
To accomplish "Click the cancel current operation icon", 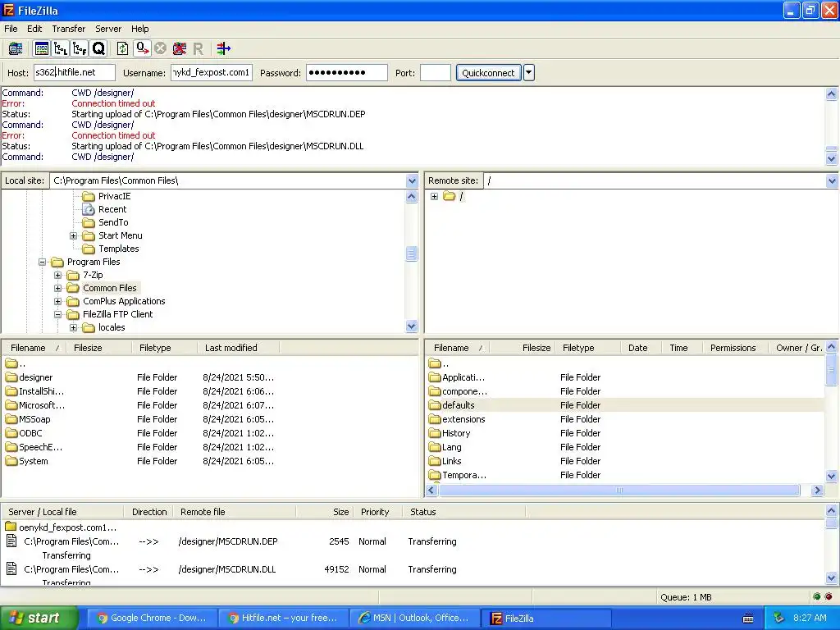I will pyautogui.click(x=160, y=48).
